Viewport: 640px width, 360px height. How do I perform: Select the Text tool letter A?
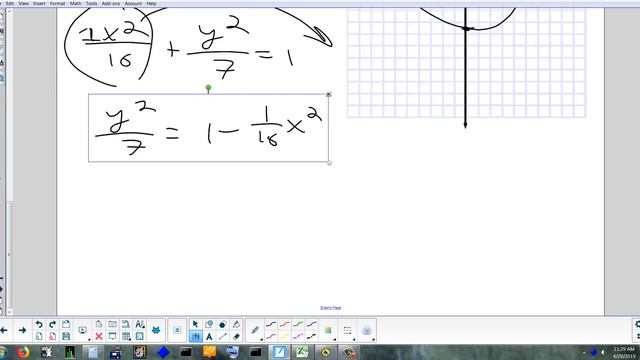pos(209,336)
